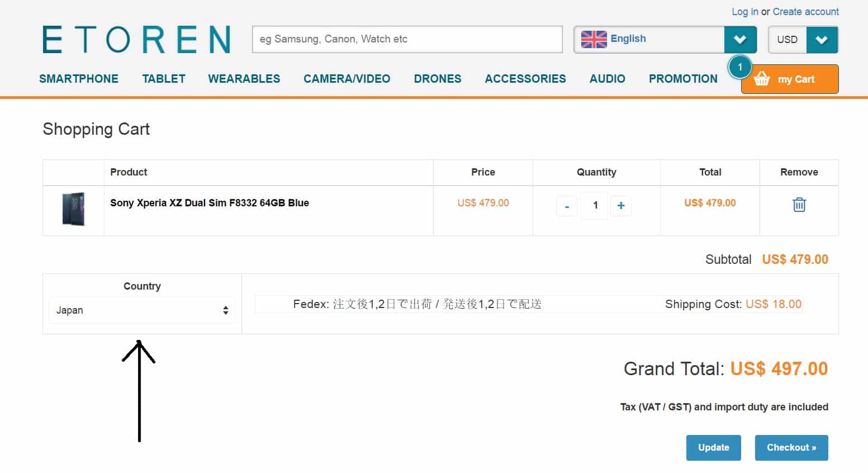Click the Create account link
Screen dimensions: 868x473
pos(806,12)
